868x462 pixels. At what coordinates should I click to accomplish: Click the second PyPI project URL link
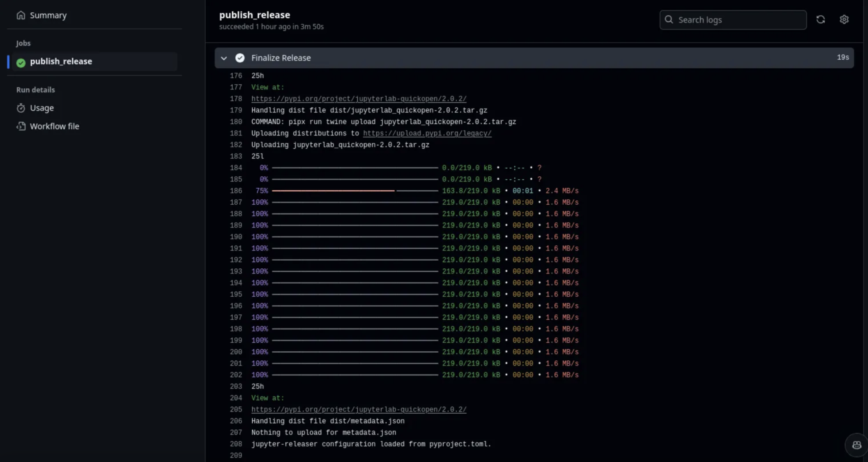[359, 409]
